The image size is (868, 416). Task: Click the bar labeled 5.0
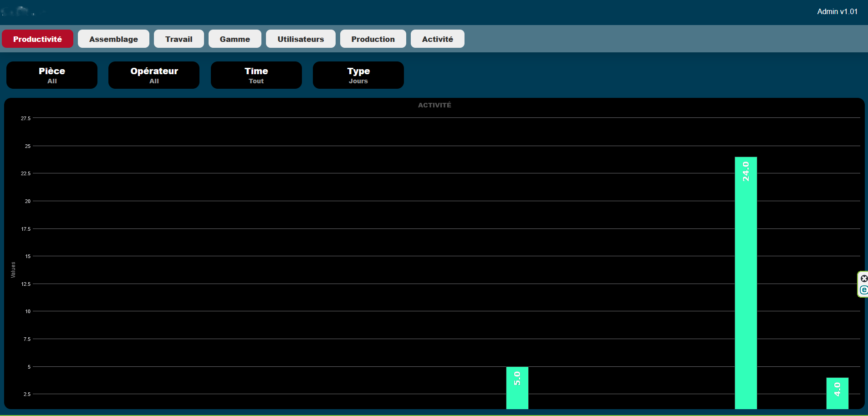coord(517,388)
